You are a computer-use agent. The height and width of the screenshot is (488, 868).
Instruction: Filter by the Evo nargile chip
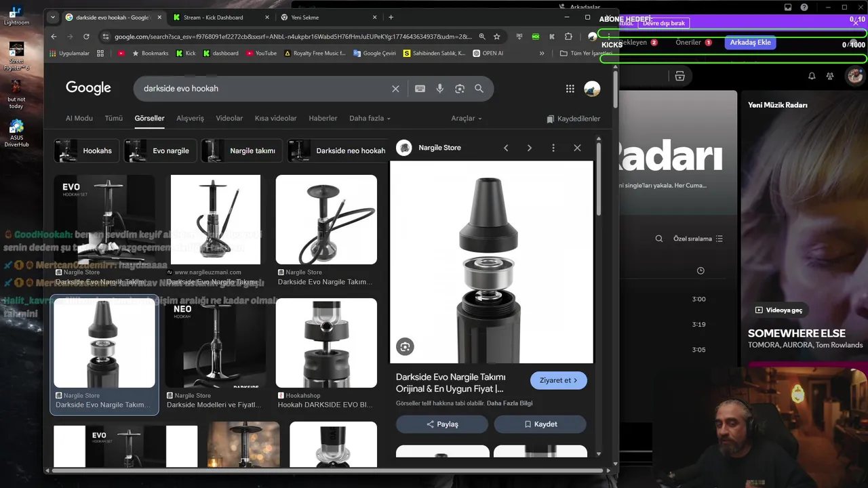(x=161, y=150)
